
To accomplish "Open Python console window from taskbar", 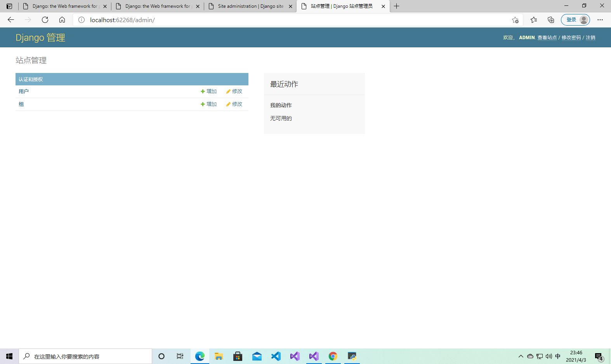I will coord(352,356).
